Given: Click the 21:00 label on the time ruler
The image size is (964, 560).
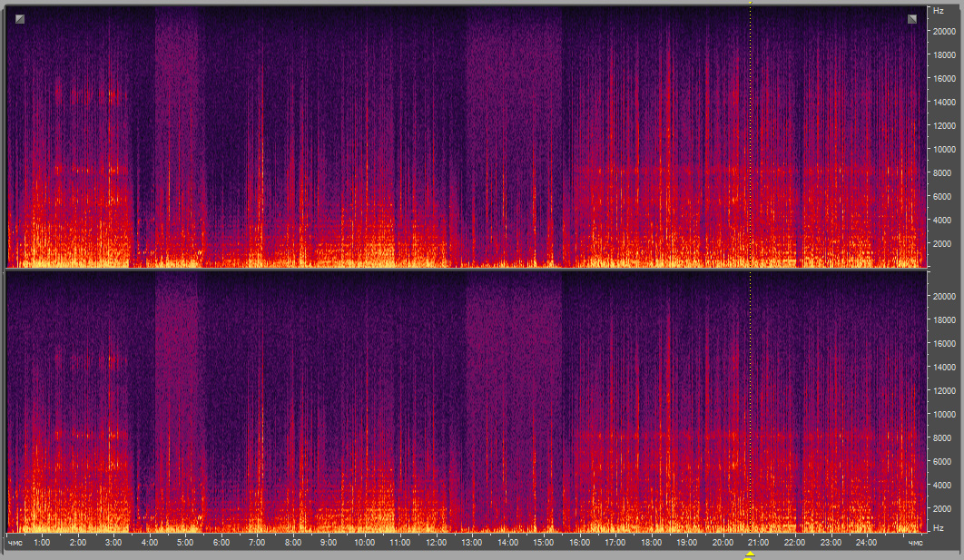Looking at the screenshot, I should pyautogui.click(x=759, y=543).
